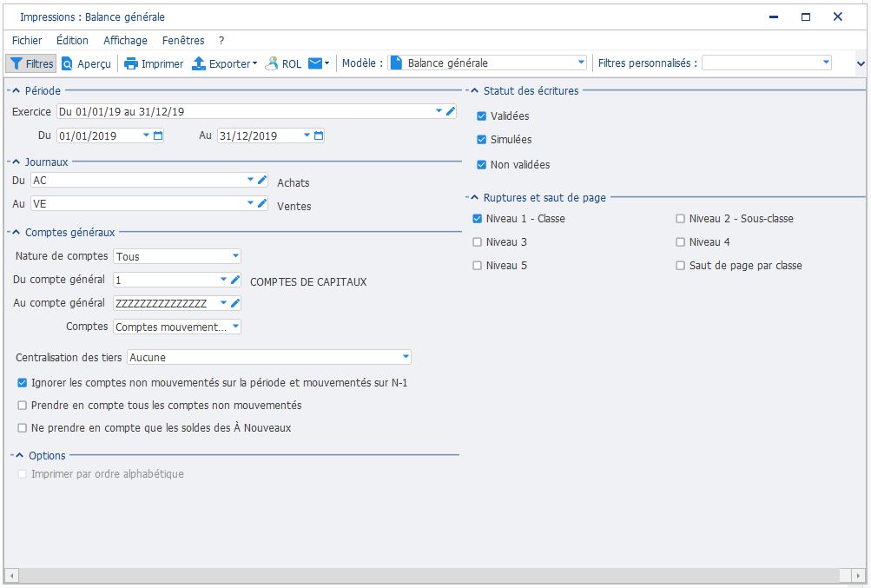Collapse the Période section

coord(16,90)
